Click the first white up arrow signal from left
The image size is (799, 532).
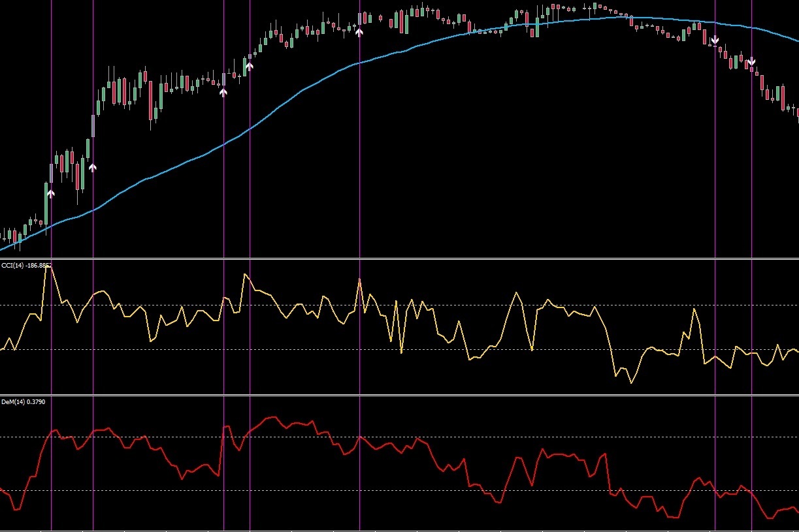(x=51, y=193)
